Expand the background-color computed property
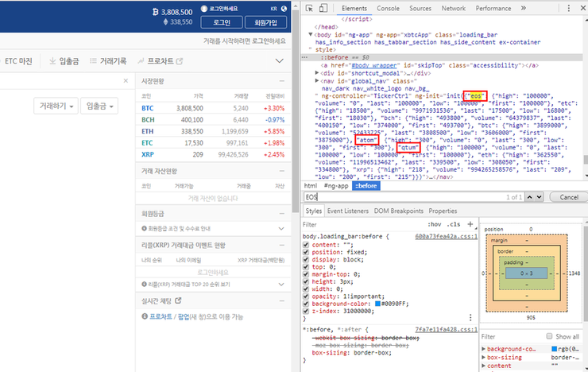This screenshot has width=588, height=372. (x=484, y=349)
